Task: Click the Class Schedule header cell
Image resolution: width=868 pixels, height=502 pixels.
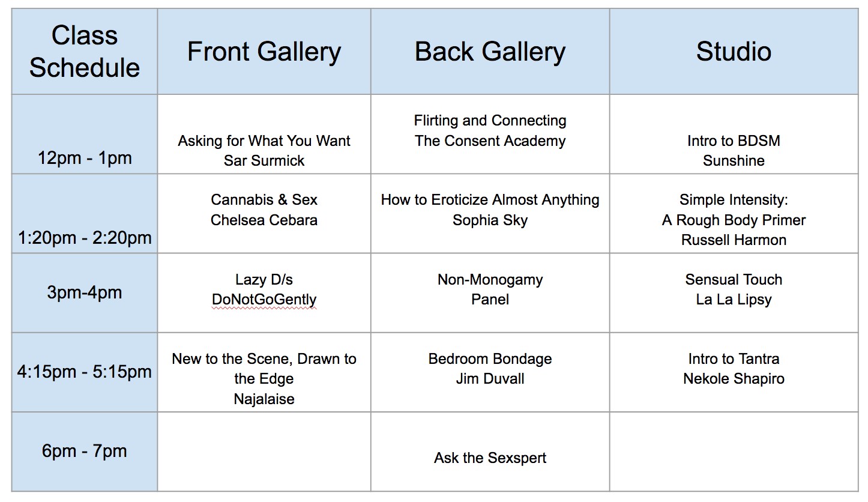Action: (84, 52)
